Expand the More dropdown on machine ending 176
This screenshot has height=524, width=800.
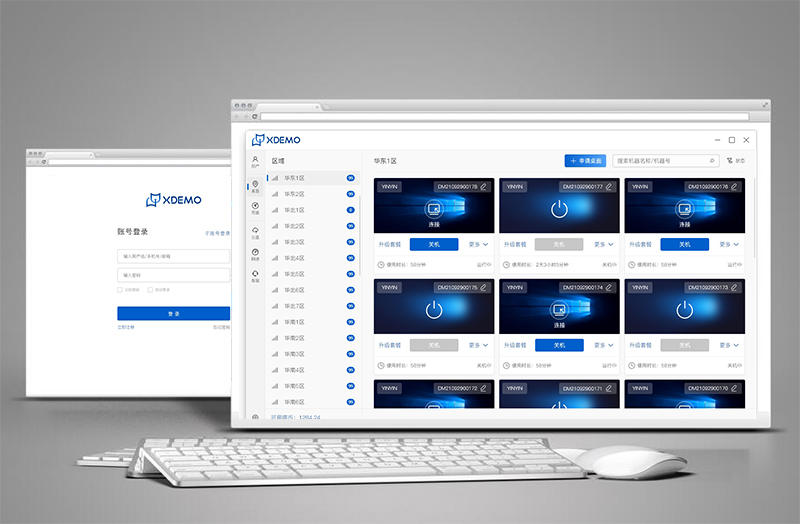point(729,244)
